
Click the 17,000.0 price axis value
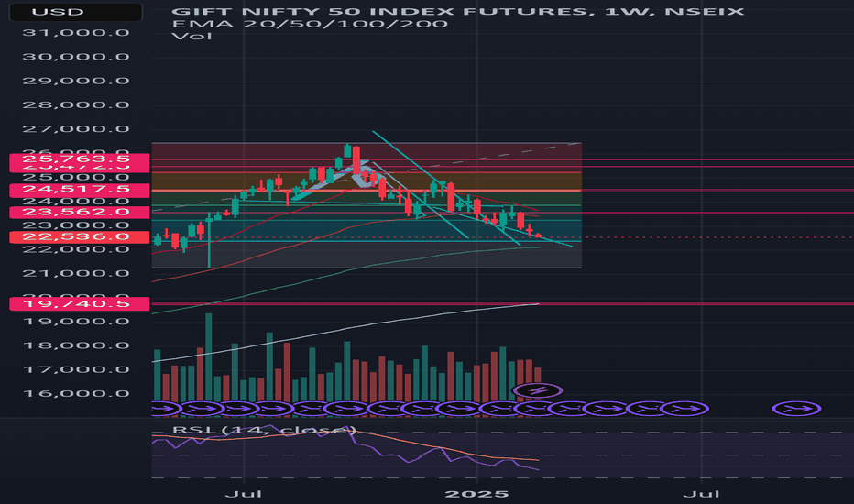(76, 369)
